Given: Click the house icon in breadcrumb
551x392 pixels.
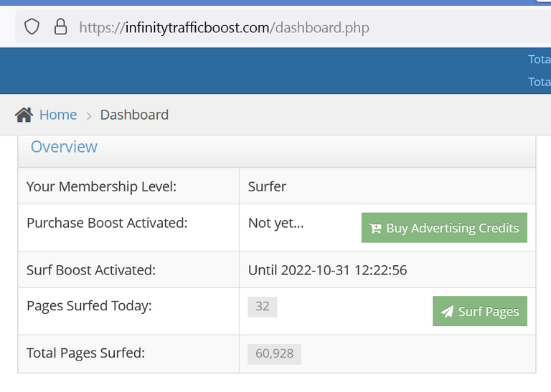Looking at the screenshot, I should 24,115.
